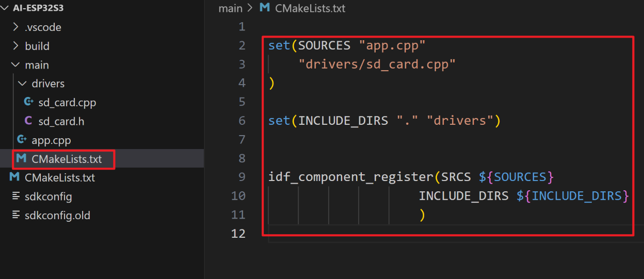Click the "drivers" string on line 6
Viewport: 644px width, 279px height.
460,121
